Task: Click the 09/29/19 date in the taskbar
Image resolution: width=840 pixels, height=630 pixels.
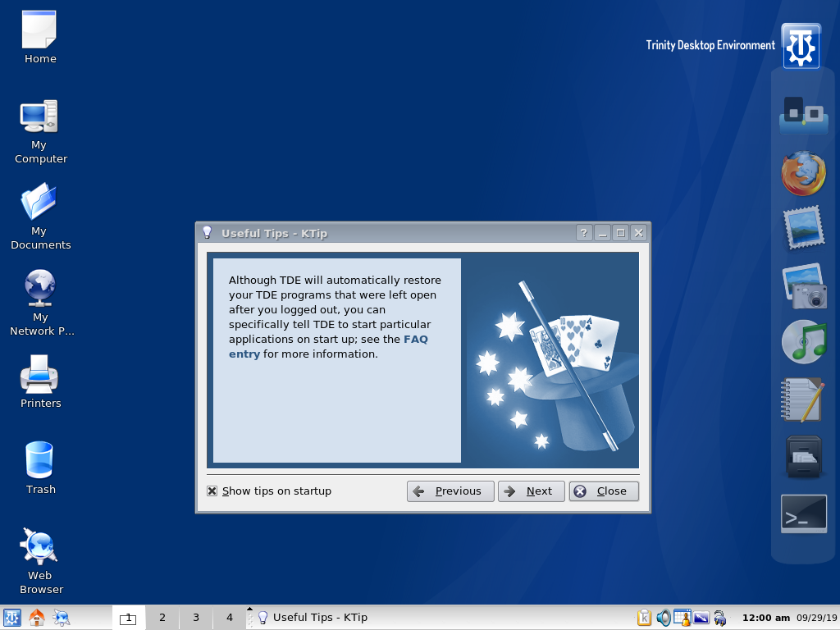Action: [x=816, y=618]
